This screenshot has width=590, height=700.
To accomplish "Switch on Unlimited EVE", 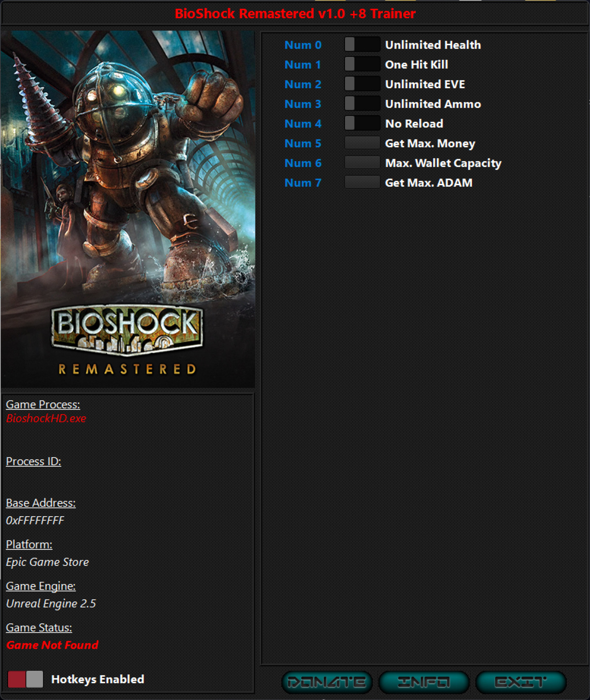I will (362, 84).
